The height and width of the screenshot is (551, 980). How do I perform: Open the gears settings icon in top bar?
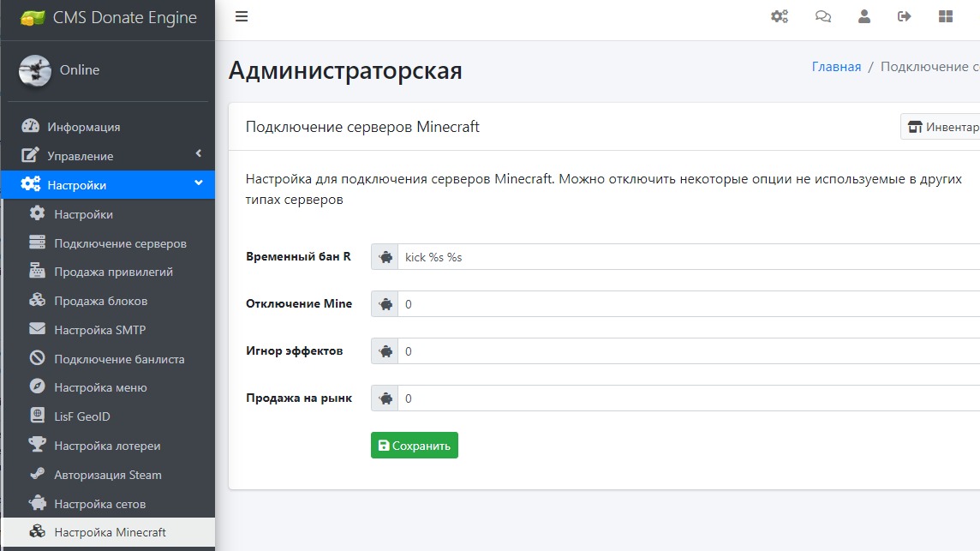click(x=779, y=16)
